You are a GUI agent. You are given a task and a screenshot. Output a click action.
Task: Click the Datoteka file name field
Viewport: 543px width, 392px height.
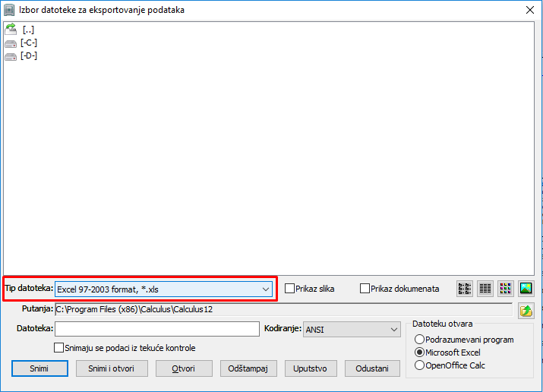[x=157, y=329]
